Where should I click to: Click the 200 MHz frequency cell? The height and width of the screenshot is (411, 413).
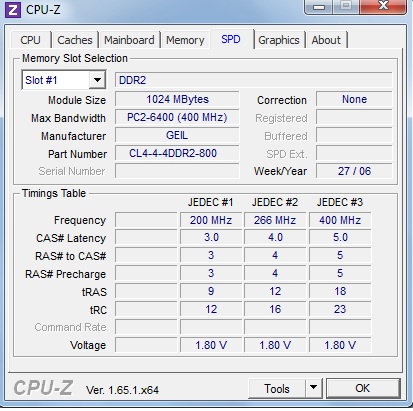coord(211,220)
